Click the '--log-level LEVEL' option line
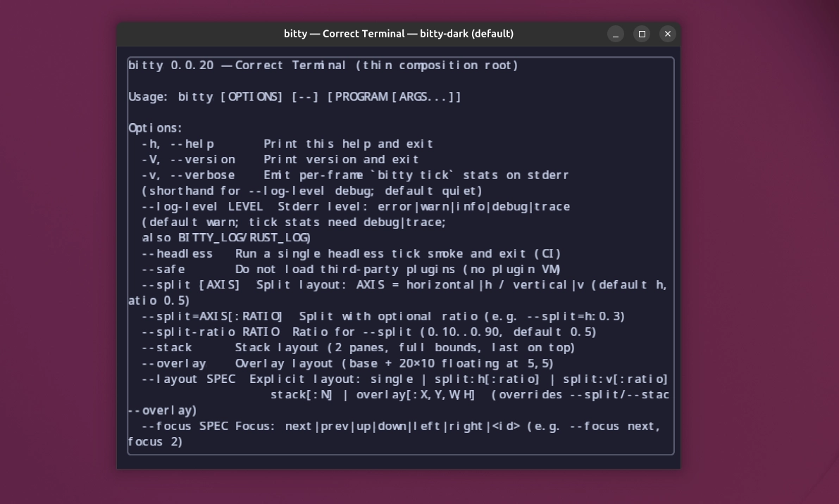 click(x=356, y=206)
